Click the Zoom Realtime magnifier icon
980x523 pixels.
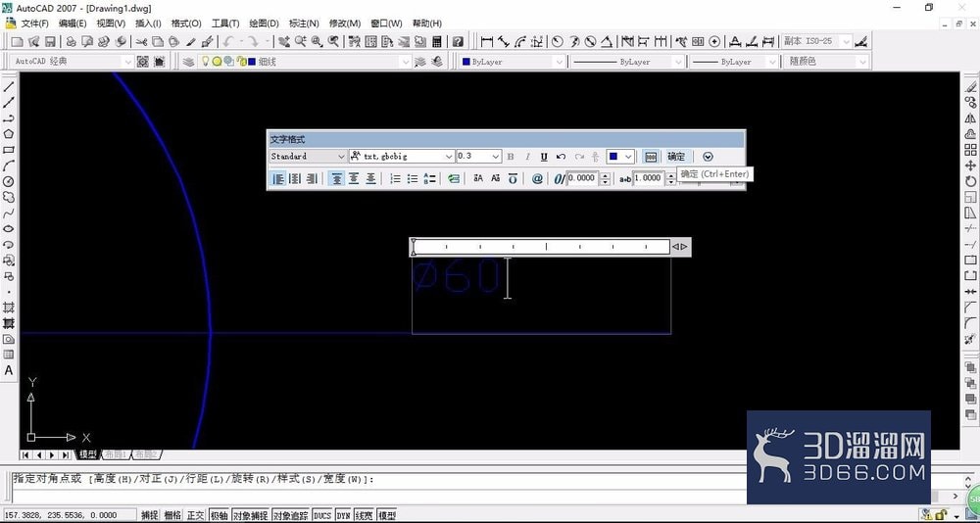coord(301,42)
